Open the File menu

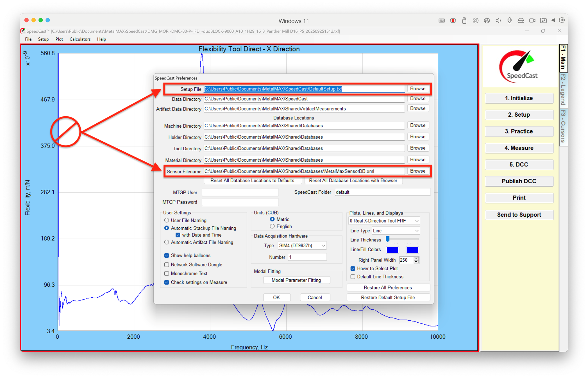point(28,39)
